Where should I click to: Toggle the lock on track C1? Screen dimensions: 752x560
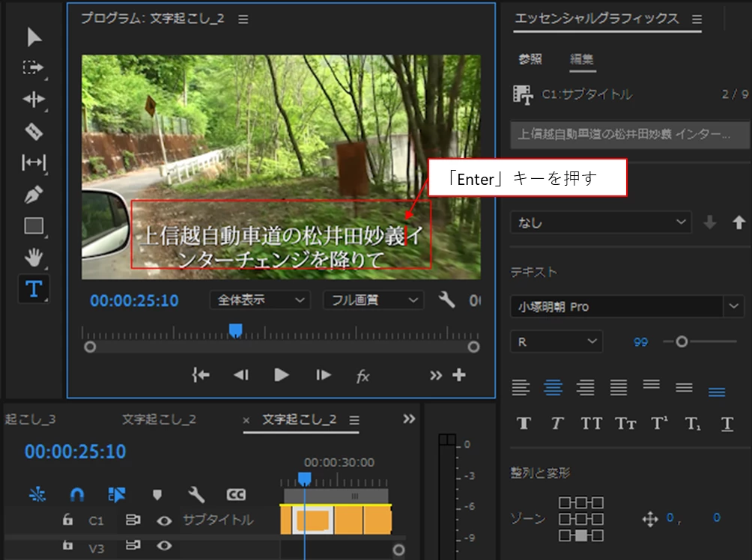67,520
